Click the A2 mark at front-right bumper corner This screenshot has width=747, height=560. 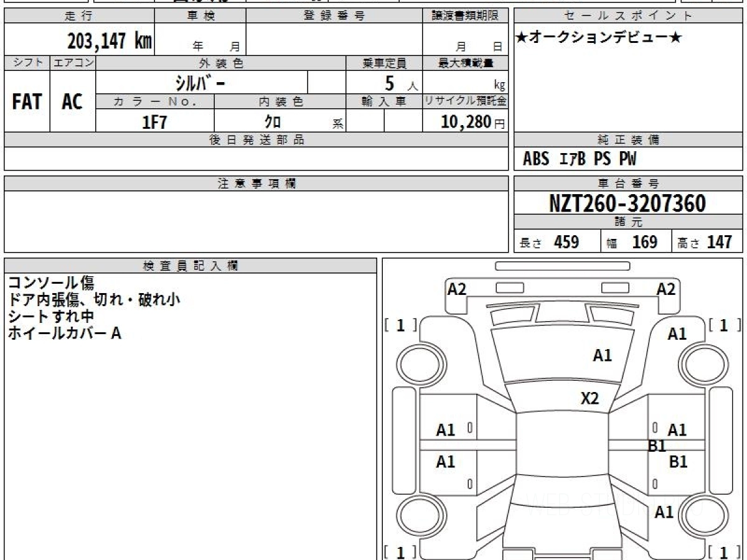coord(666,289)
